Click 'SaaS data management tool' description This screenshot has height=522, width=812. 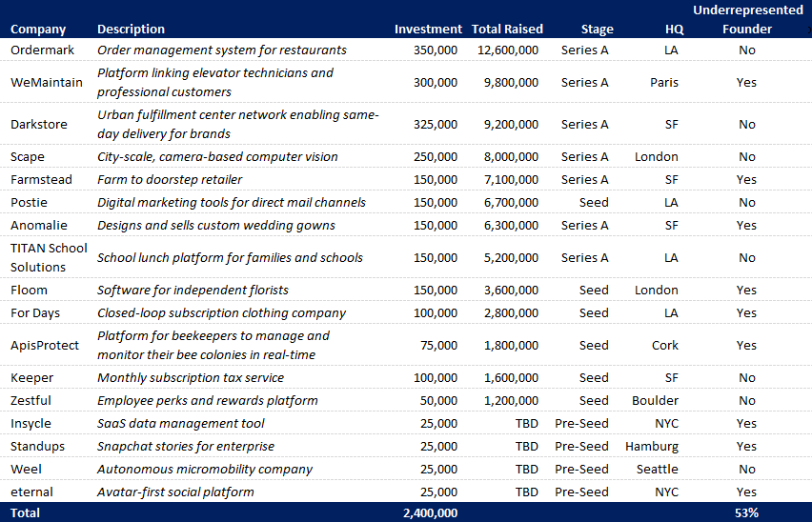pos(181,423)
